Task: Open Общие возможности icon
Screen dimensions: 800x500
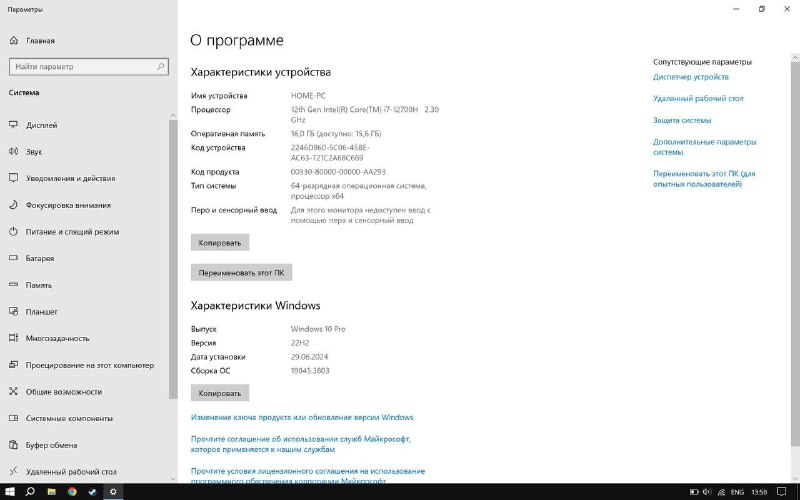Action: click(14, 391)
